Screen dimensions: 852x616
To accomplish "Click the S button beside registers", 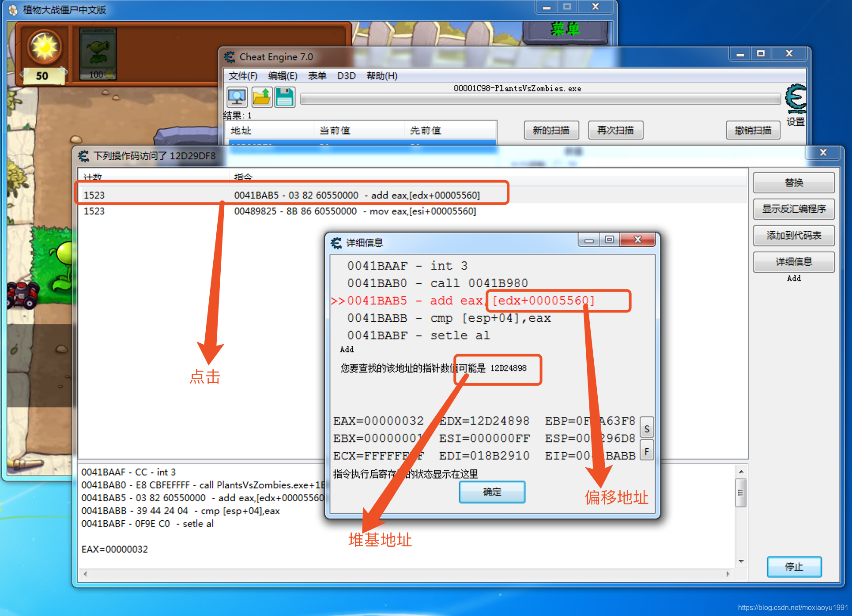I will 647,429.
